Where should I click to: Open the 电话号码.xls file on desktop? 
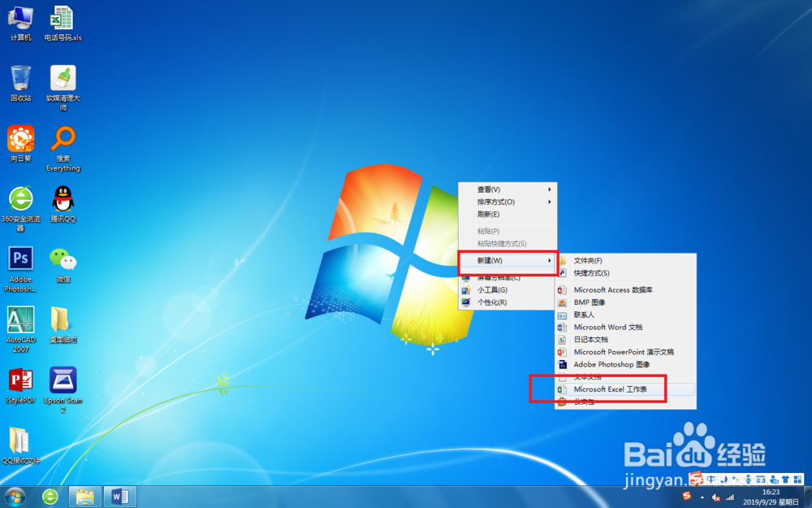[62, 23]
